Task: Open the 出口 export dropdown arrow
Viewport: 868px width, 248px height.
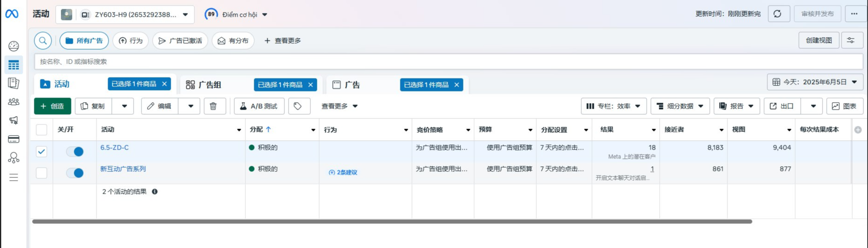Action: click(x=813, y=106)
